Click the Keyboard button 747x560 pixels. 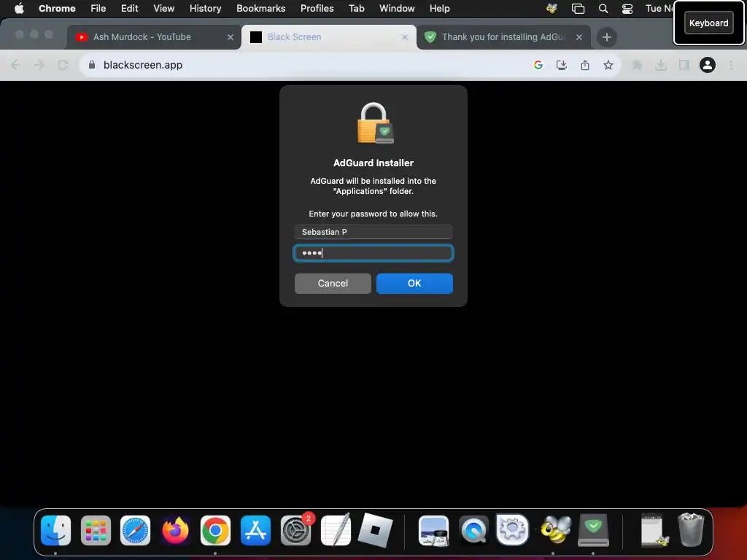click(x=708, y=23)
